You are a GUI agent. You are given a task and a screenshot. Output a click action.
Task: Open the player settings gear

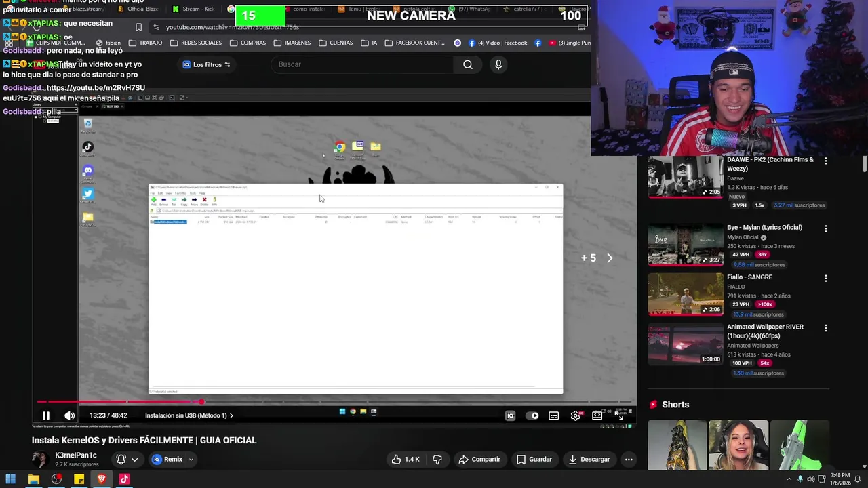(x=576, y=415)
